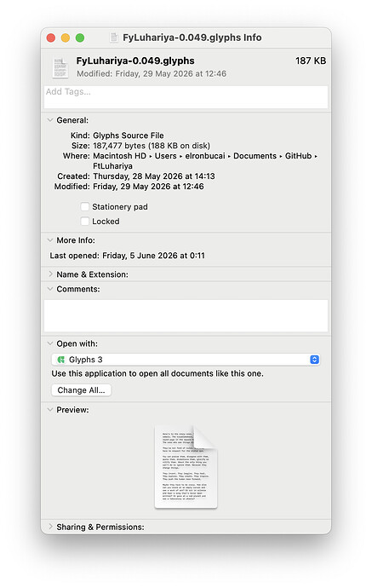372x588 pixels.
Task: Collapse the General section
Action: tap(50, 120)
